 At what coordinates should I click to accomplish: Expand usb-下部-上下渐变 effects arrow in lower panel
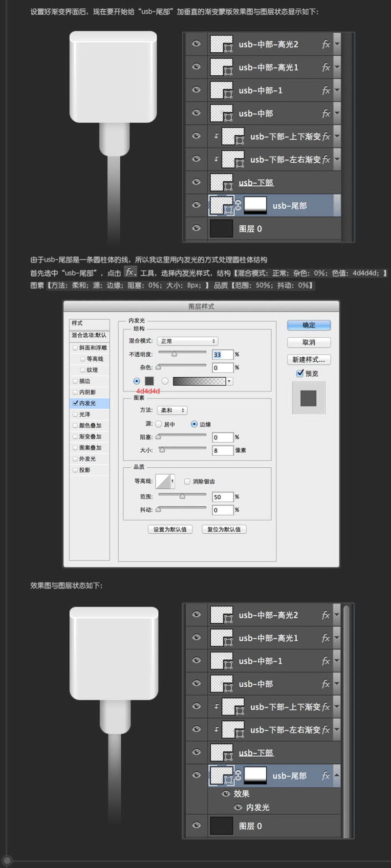[x=336, y=707]
